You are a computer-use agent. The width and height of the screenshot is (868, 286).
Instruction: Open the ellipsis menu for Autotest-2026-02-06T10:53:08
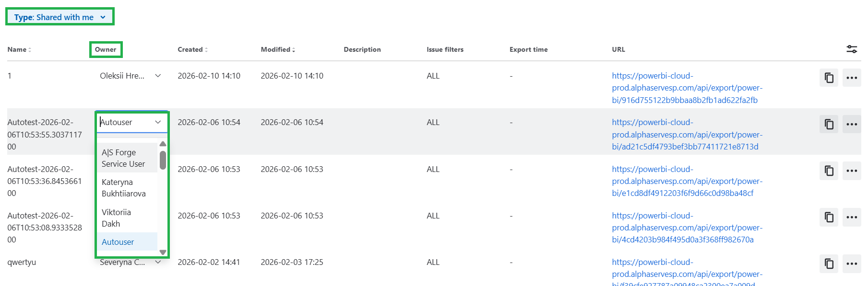tap(852, 217)
